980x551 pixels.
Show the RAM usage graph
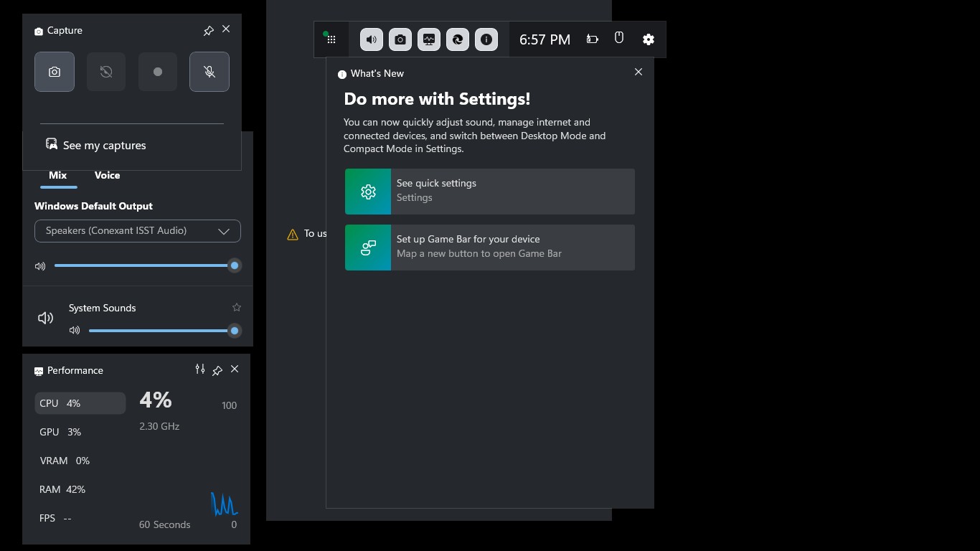[62, 489]
